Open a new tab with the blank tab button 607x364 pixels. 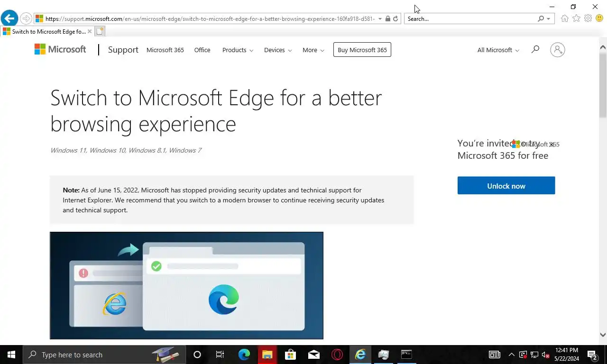pos(100,32)
